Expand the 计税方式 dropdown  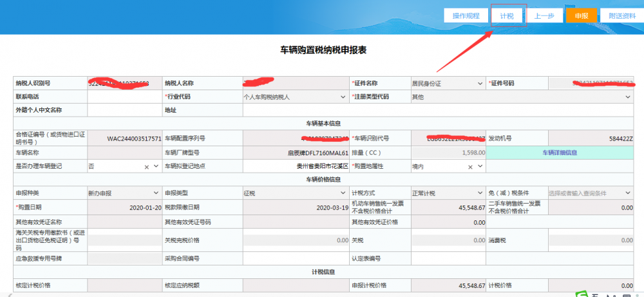(x=480, y=193)
